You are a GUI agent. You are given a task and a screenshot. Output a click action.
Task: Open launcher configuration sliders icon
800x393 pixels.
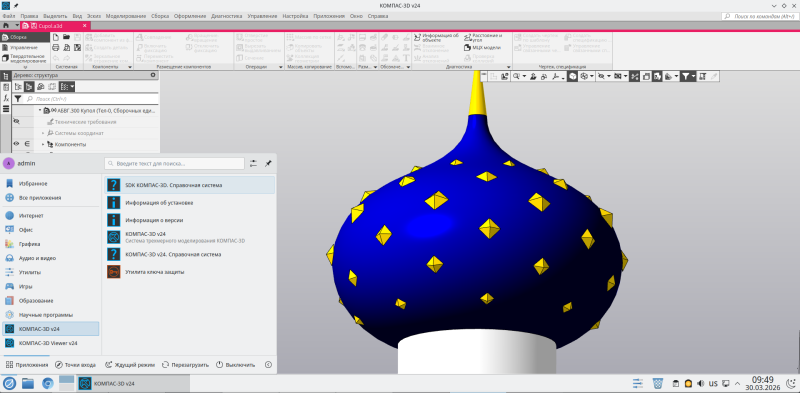pos(254,163)
